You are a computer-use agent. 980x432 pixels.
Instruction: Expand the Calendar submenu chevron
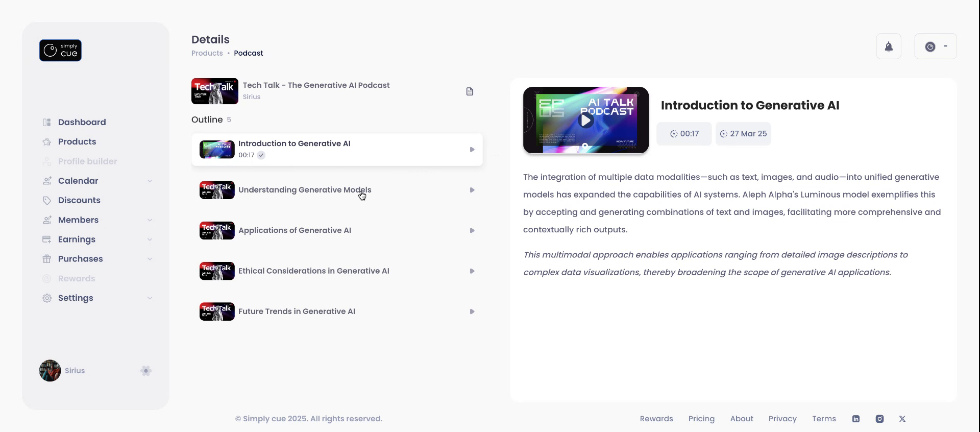click(x=150, y=181)
